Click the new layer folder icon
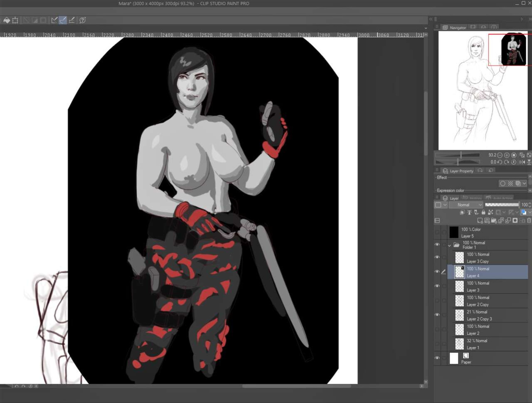This screenshot has height=403, width=532. pyautogui.click(x=494, y=220)
